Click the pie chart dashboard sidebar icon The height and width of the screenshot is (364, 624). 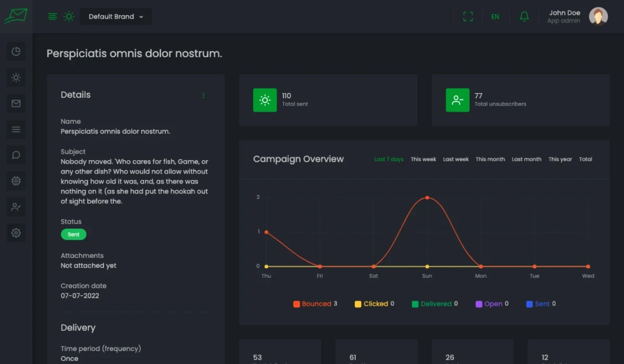click(x=16, y=51)
